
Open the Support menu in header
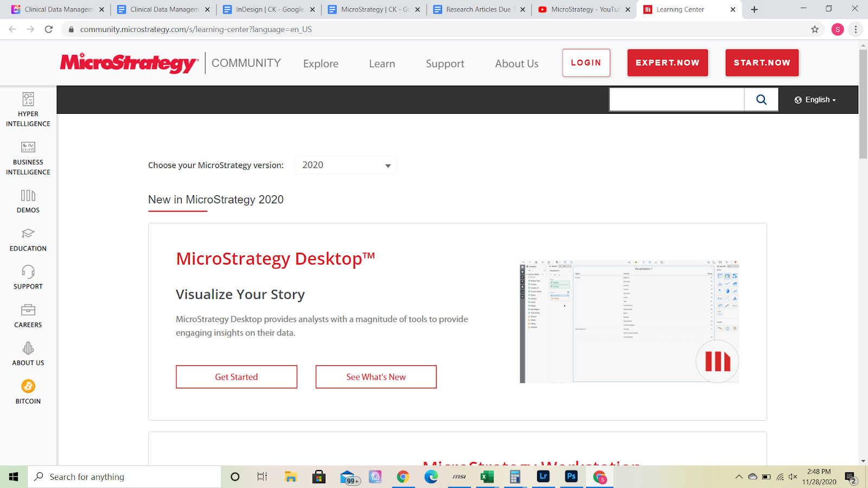(x=445, y=63)
